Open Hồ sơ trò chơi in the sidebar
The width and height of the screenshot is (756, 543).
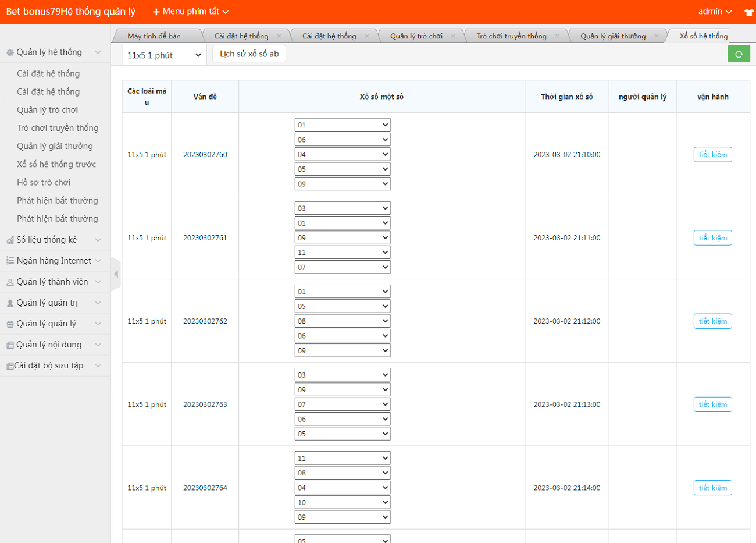[x=44, y=182]
